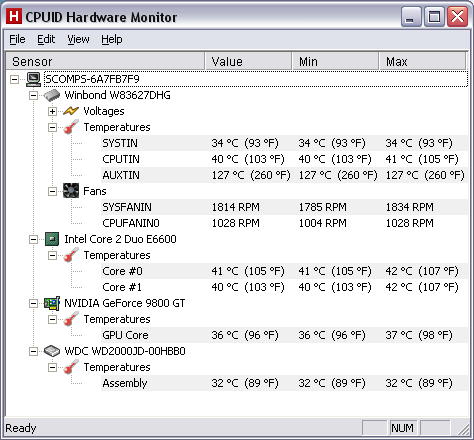Click thermometer icon under NVIDIA GeForce 9800 GT
The height and width of the screenshot is (440, 474).
[x=71, y=319]
